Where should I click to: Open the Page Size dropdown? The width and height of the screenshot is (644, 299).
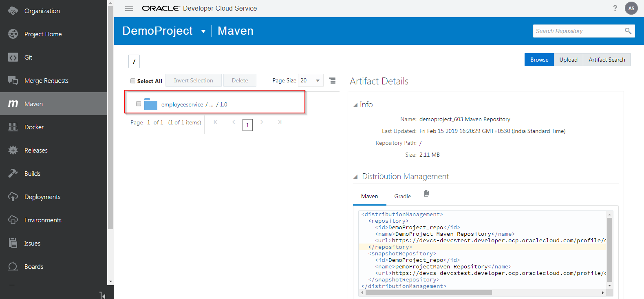311,80
